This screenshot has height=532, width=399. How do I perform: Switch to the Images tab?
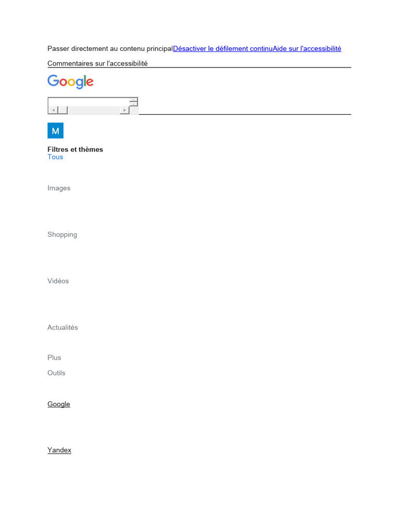(59, 188)
